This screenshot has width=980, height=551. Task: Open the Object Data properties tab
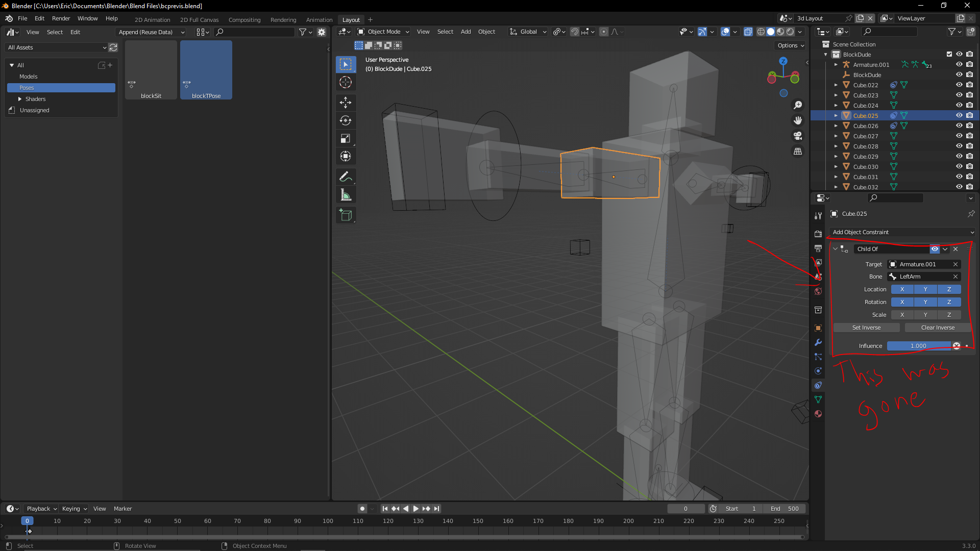818,399
